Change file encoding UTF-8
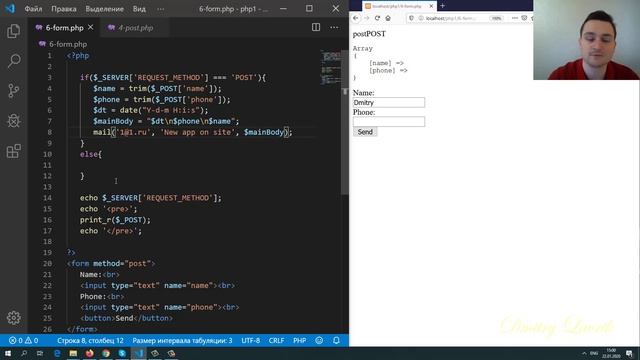 [251, 340]
